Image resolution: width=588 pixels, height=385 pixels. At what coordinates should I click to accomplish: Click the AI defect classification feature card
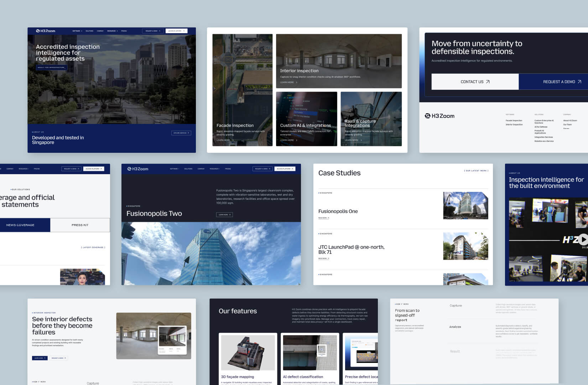tap(310, 359)
